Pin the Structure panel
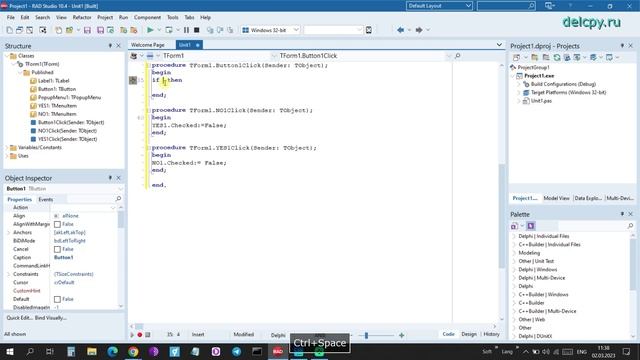Viewport: 640px width, 360px height. pyautogui.click(x=110, y=46)
